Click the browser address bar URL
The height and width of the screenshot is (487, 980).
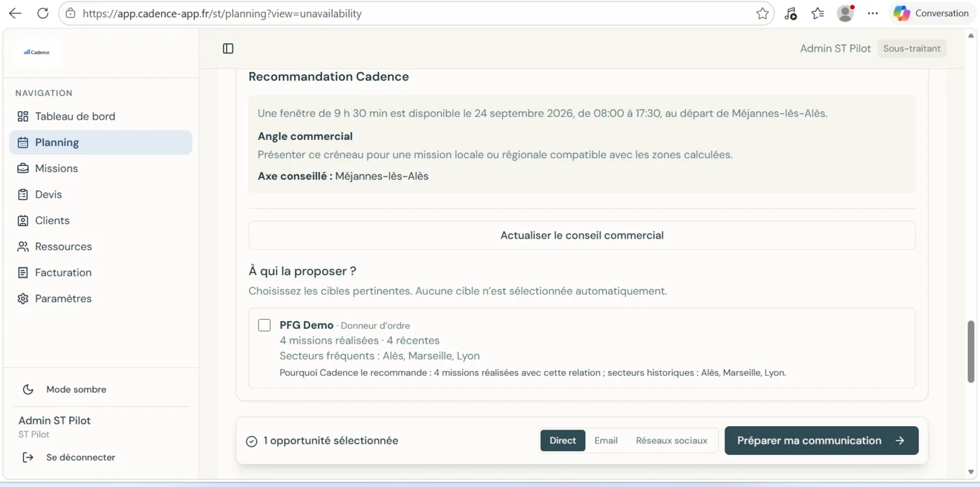pyautogui.click(x=222, y=13)
